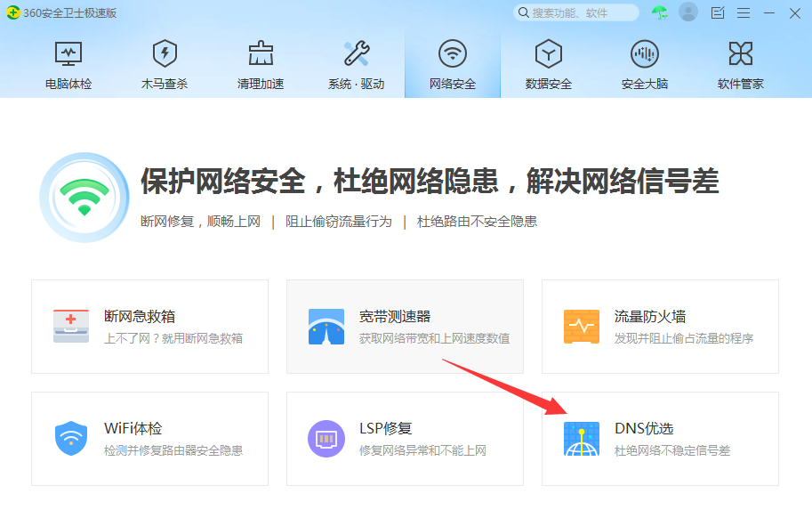Click subtitle text 断网修复，顺畅上网
This screenshot has height=510, width=812.
tap(200, 222)
